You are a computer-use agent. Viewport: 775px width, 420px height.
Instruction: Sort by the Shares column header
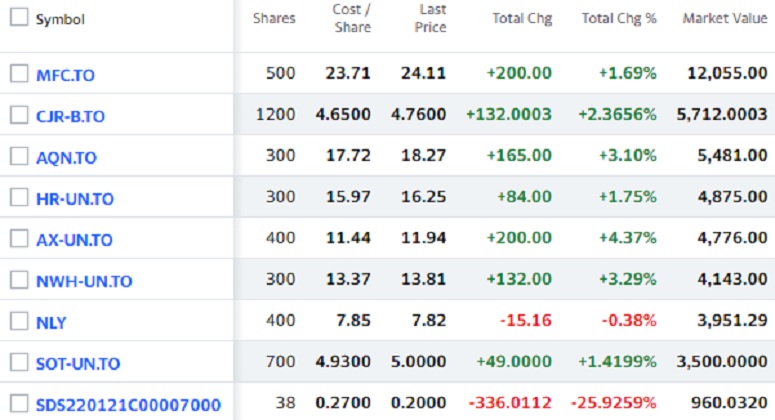(274, 18)
